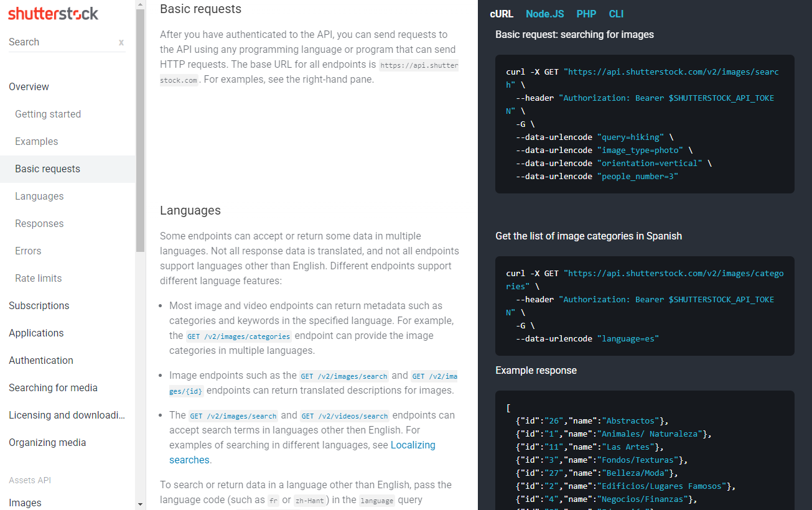This screenshot has height=510, width=812.
Task: Click the "orientation=vertical" code string
Action: click(x=650, y=163)
